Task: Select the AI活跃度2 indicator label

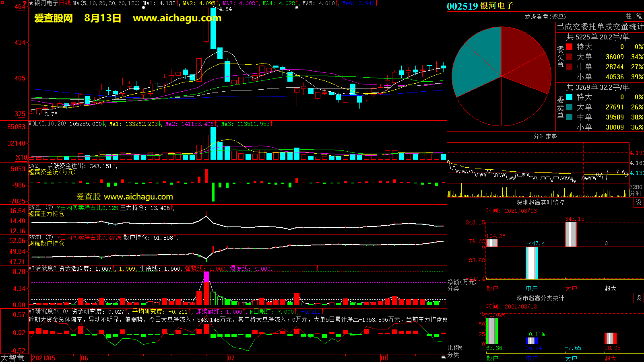Action: tap(42, 268)
